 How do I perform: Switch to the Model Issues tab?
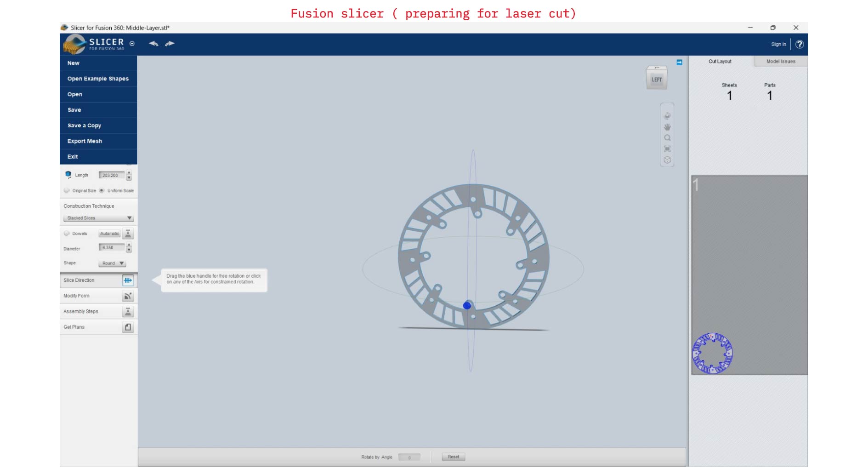[x=780, y=62]
